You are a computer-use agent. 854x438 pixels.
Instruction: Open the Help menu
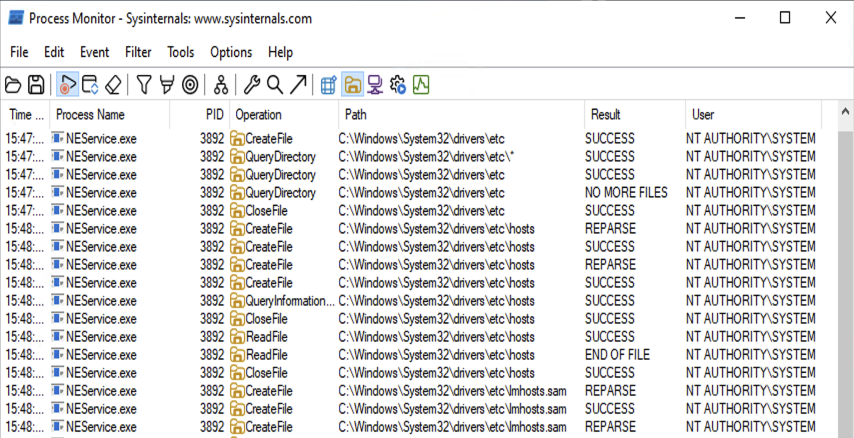[280, 52]
